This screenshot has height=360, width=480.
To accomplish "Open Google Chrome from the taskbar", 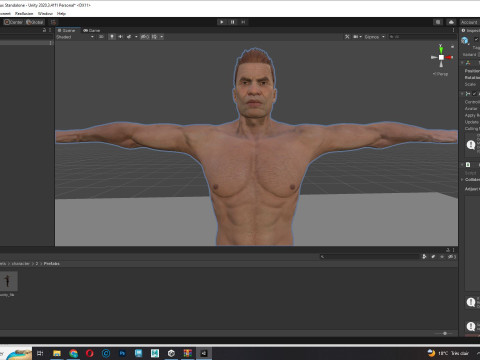I will 73,353.
